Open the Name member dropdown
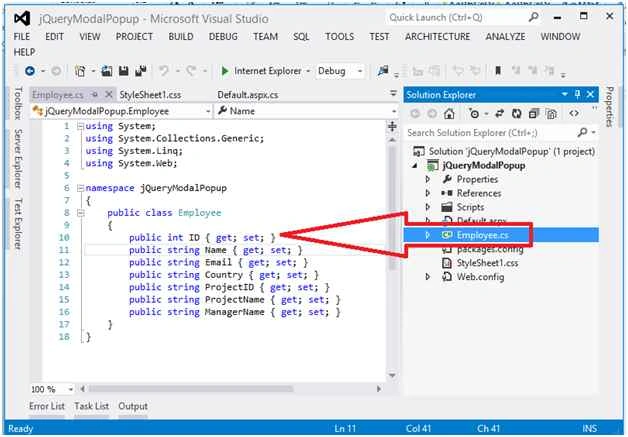This screenshot has width=628, height=437. (x=394, y=111)
